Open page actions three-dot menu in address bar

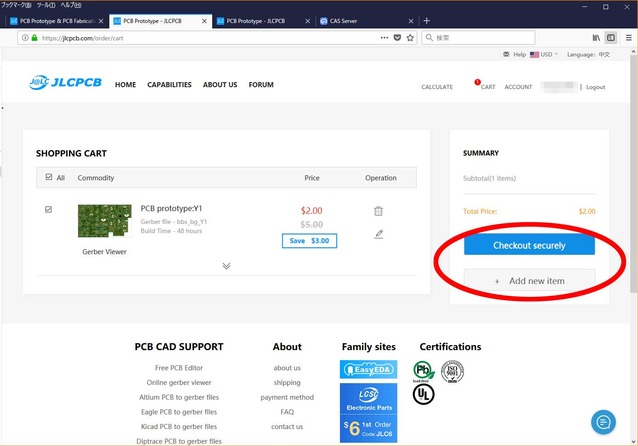coord(384,37)
